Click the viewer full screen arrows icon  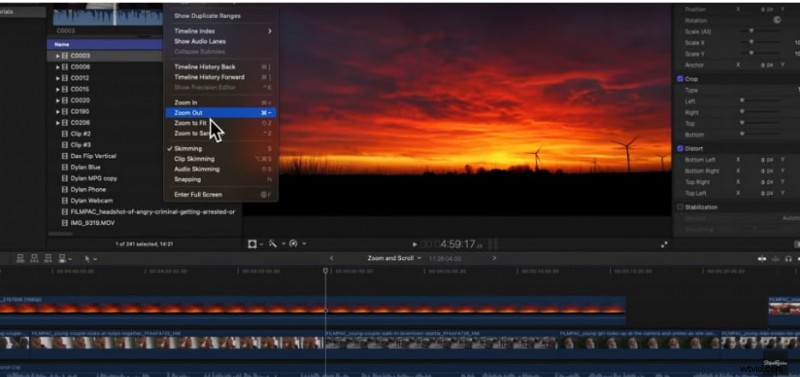click(x=664, y=244)
